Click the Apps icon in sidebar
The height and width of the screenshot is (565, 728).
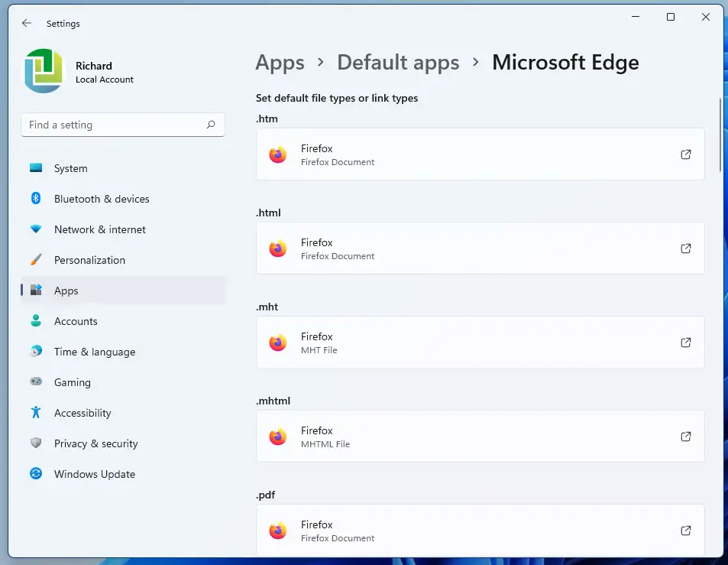tap(36, 290)
